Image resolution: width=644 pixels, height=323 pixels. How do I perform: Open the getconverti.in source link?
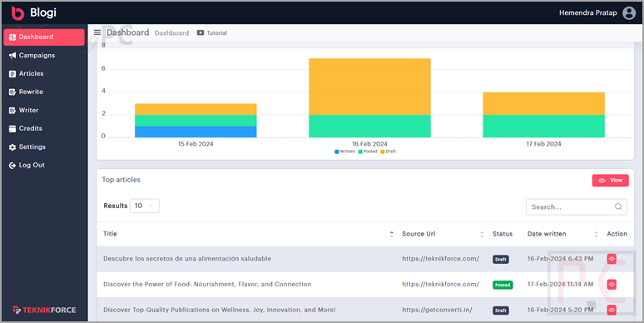tap(437, 310)
